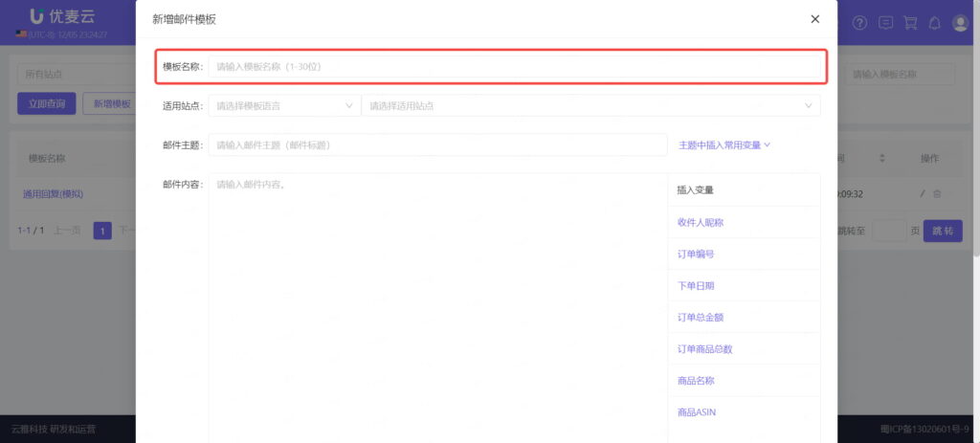Click the 跳转 button
The width and height of the screenshot is (980, 443).
[x=943, y=231]
